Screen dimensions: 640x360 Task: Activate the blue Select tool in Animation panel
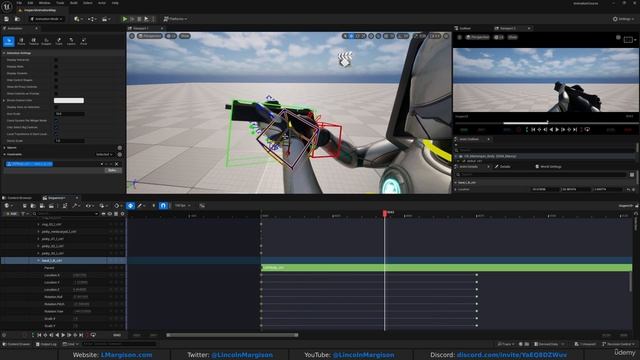point(9,41)
